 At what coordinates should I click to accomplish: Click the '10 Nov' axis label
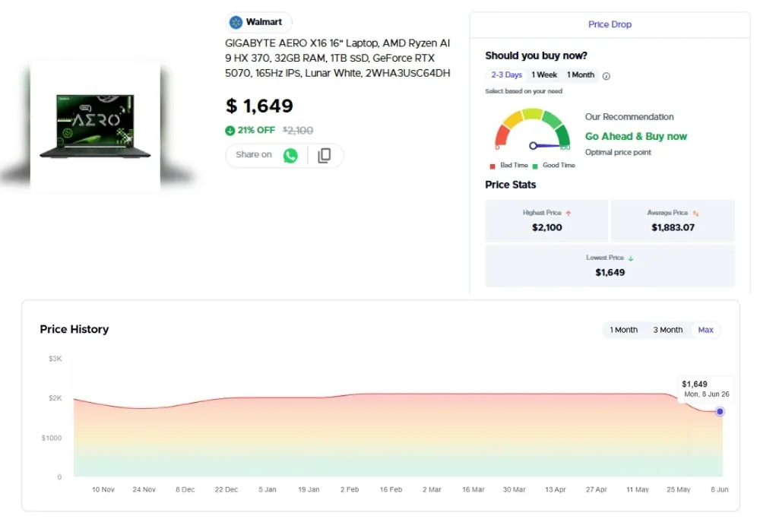pyautogui.click(x=103, y=490)
